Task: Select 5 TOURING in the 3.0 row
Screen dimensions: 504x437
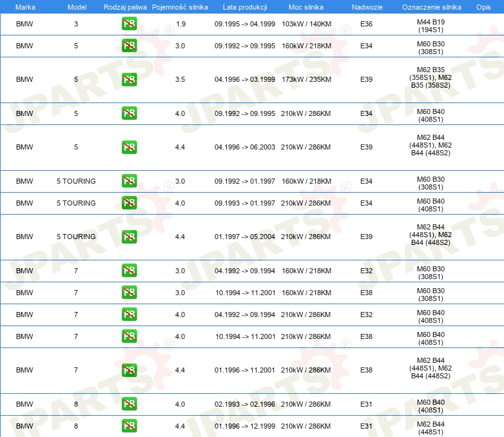Action: 76,181
